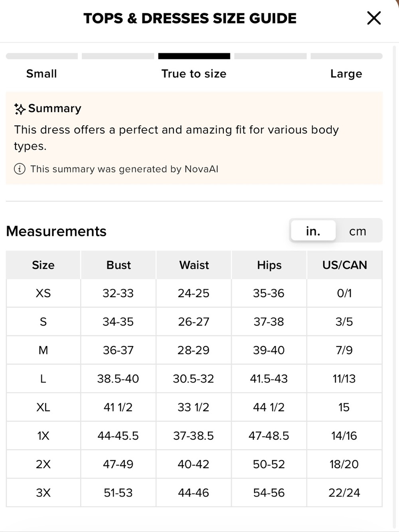Tap the Small fit label
399x532 pixels.
(41, 74)
